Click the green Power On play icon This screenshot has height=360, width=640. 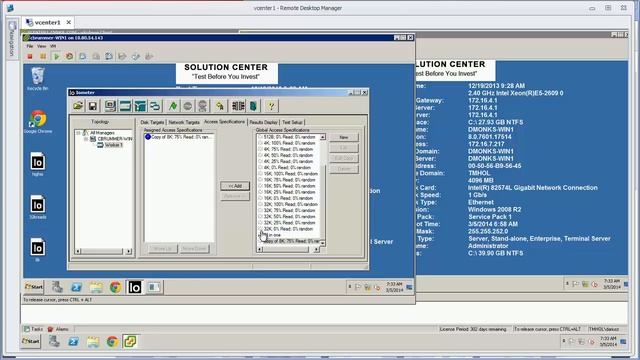point(56,56)
